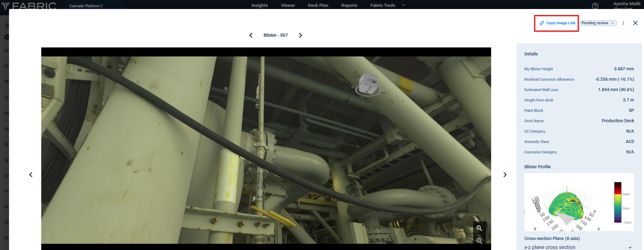
Task: Close the blister detail dialog
Action: (635, 23)
